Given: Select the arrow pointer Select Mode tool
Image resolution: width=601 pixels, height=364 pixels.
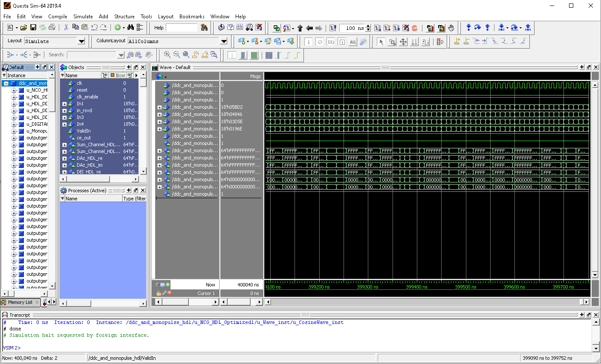Looking at the screenshot, I should pos(381,41).
